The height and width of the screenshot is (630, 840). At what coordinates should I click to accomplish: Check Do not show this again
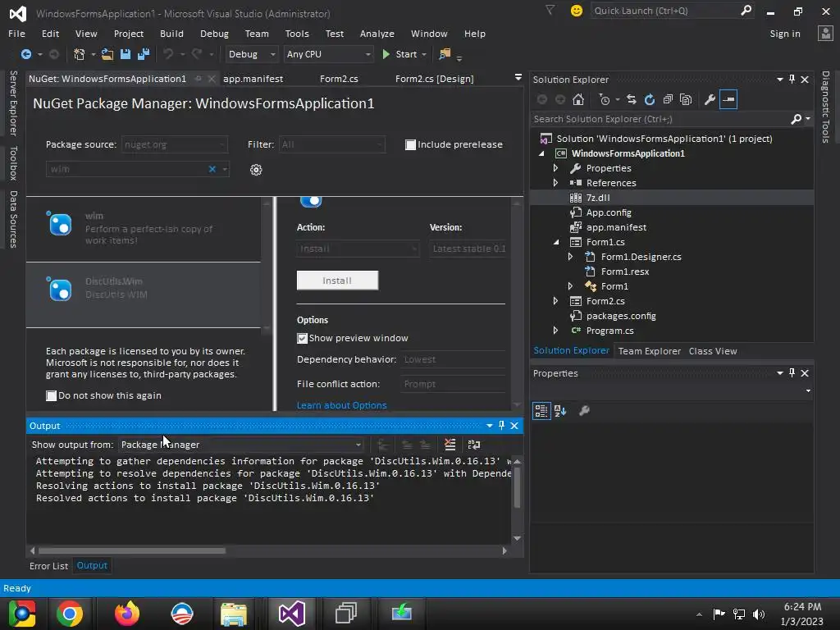(x=52, y=396)
